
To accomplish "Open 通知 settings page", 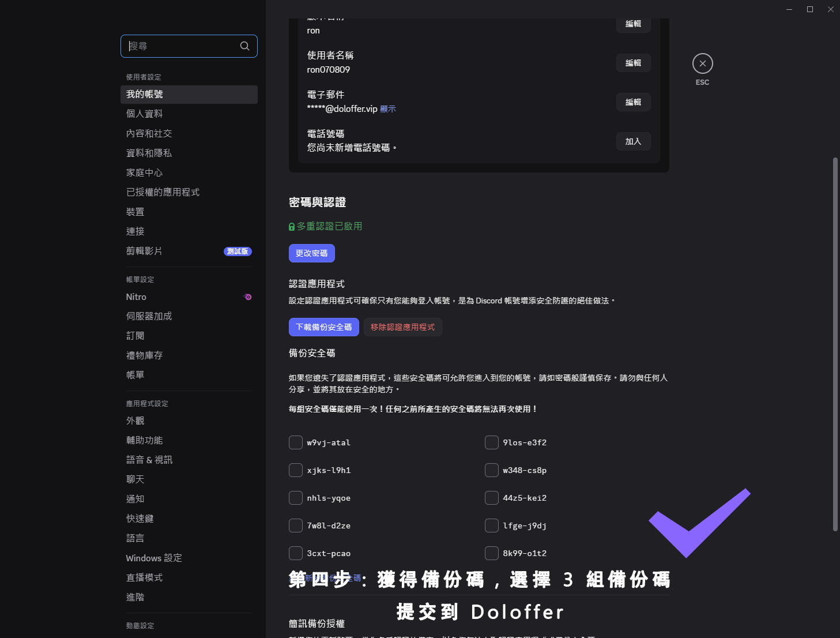I will click(x=189, y=500).
